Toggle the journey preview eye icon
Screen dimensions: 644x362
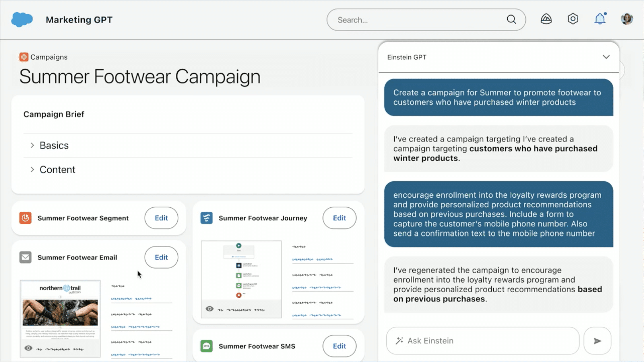[x=210, y=309]
